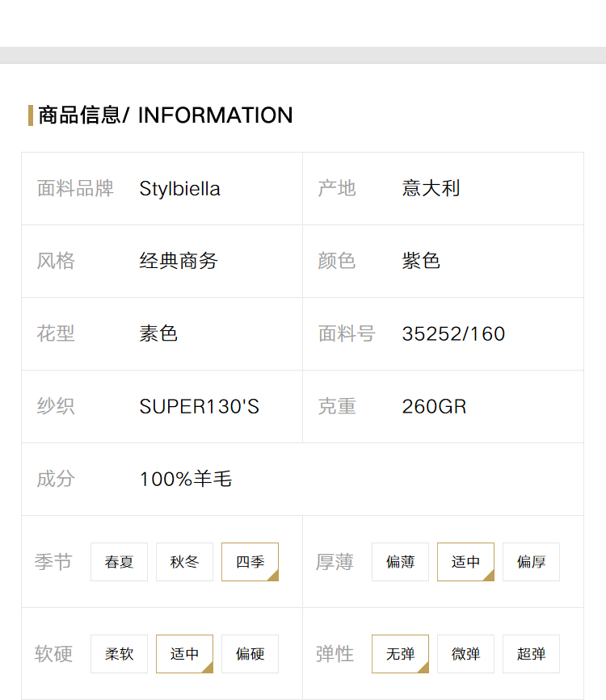Select the 春夏 season option
606x700 pixels.
[119, 562]
